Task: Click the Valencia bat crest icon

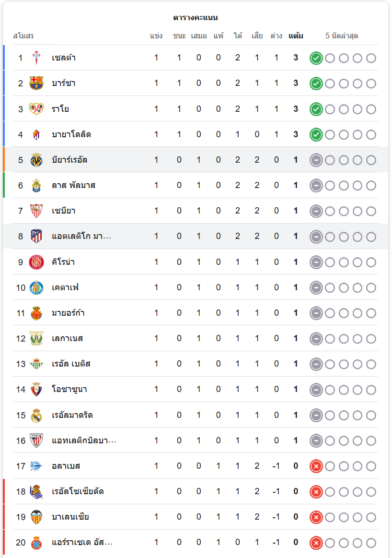Action: coord(36,517)
